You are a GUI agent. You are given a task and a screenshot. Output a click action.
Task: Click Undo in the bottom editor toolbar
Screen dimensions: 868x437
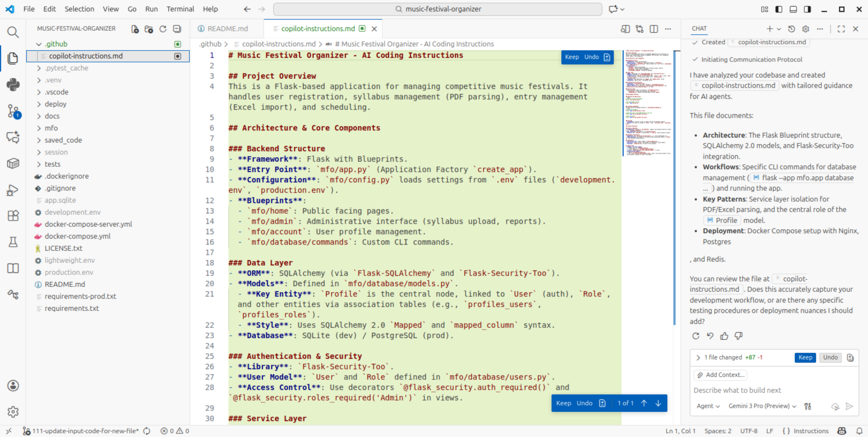(584, 403)
